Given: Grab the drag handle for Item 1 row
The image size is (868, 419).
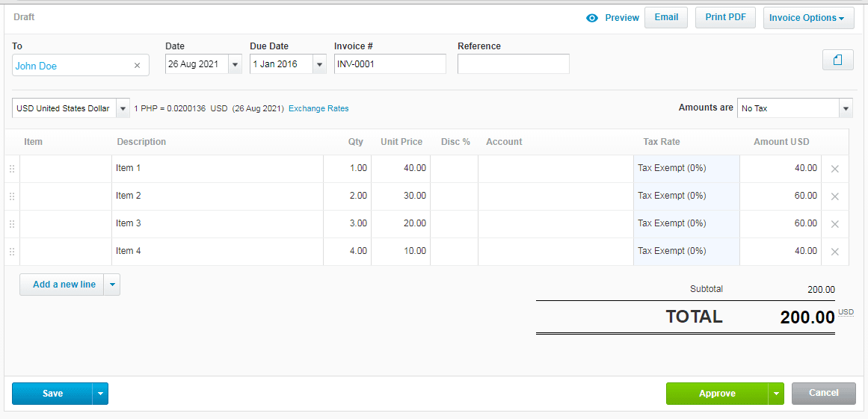Looking at the screenshot, I should click(12, 169).
